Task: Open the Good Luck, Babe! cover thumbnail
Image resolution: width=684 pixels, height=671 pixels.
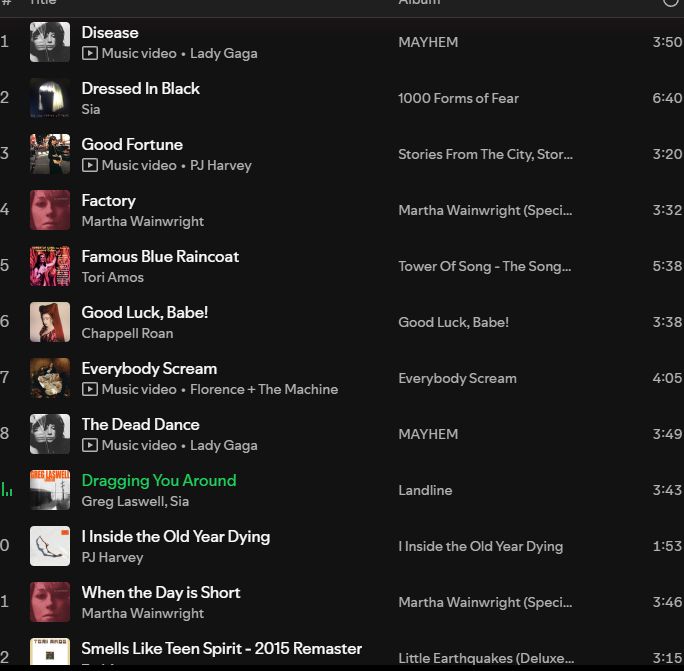Action: (x=50, y=322)
